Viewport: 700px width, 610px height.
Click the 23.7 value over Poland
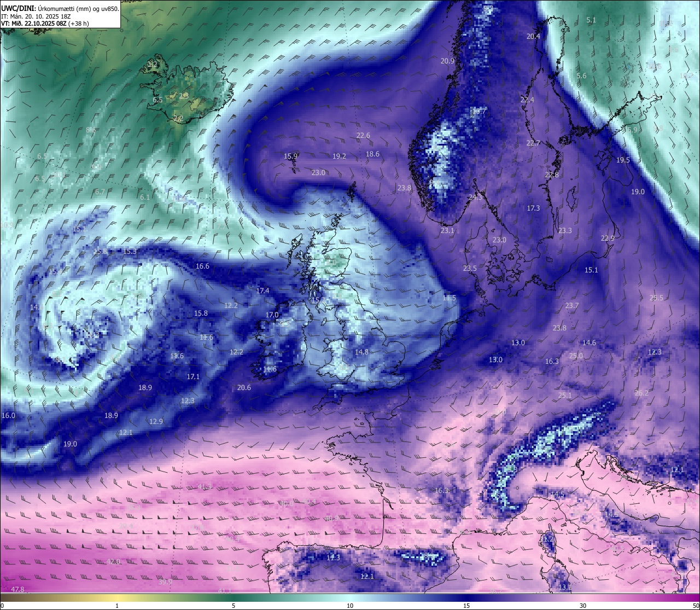[572, 306]
